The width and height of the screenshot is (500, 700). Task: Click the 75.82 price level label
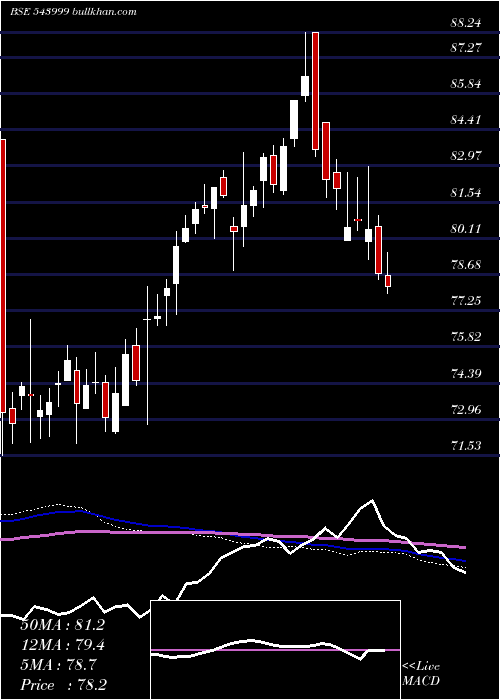point(466,337)
